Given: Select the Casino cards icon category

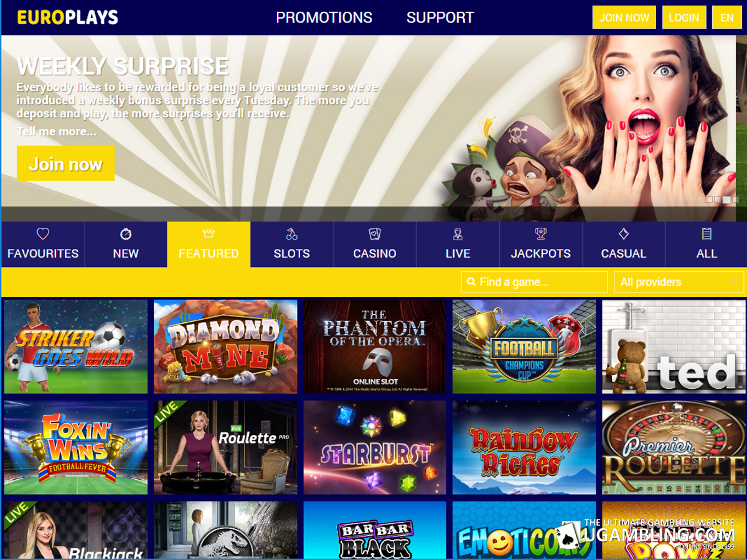Looking at the screenshot, I should [x=375, y=244].
